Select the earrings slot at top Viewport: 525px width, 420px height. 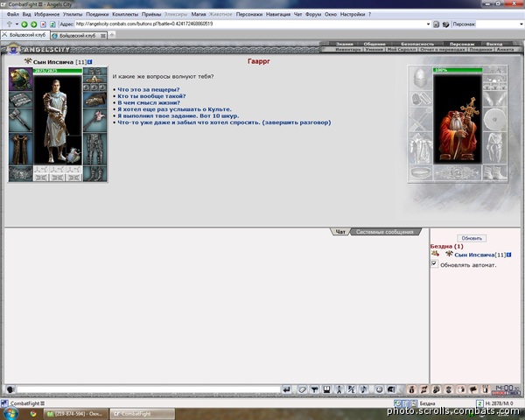pyautogui.click(x=95, y=71)
